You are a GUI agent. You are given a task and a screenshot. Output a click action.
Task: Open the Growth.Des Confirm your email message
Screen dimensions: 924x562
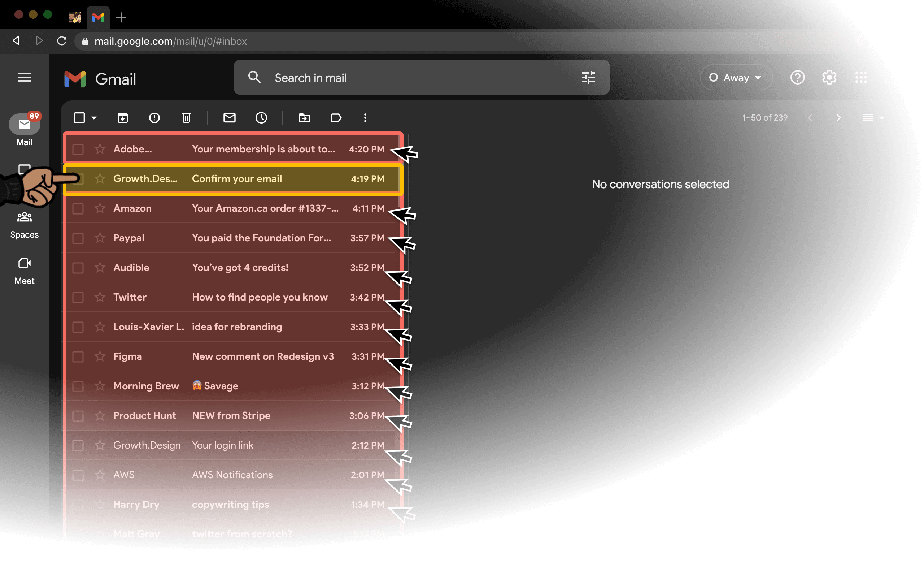point(233,179)
